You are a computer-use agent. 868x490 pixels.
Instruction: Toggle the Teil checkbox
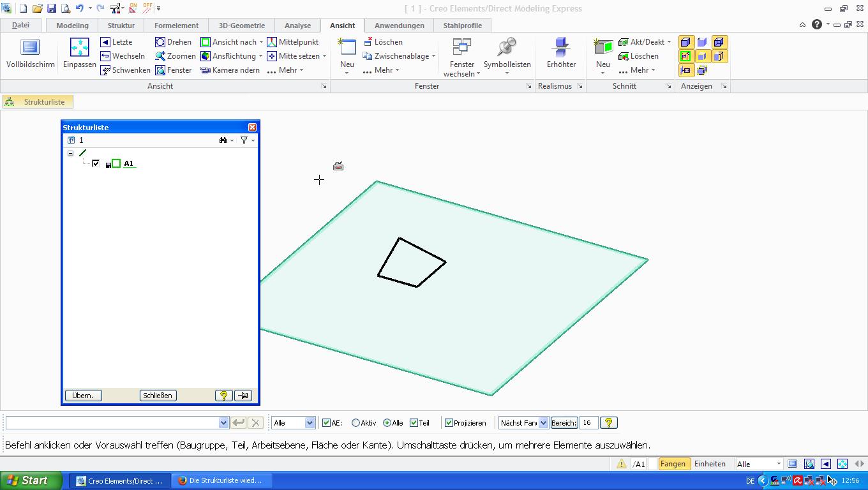tap(414, 422)
